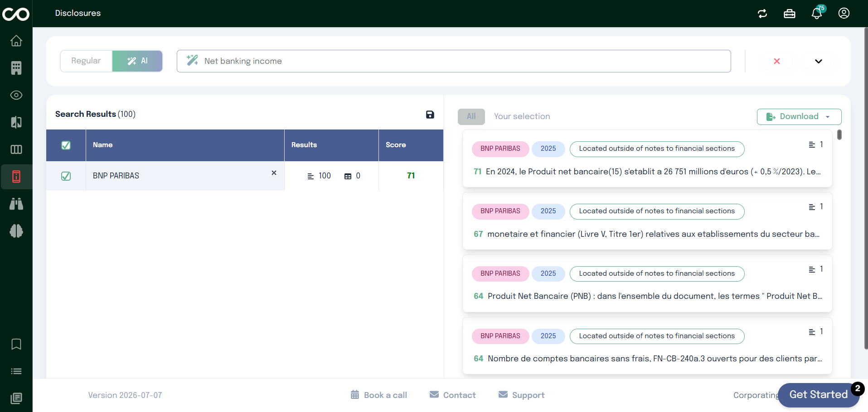
Task: Open the bookmark icon in sidebar
Action: tap(16, 344)
